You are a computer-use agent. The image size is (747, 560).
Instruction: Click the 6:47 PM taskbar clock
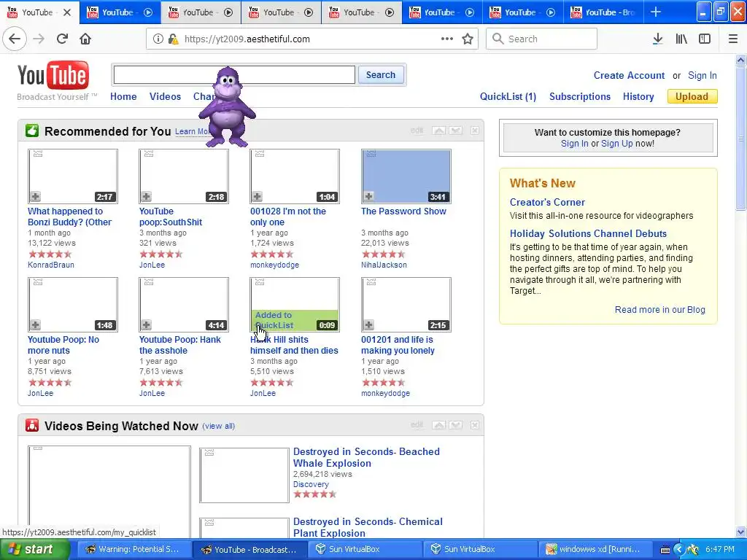pyautogui.click(x=720, y=549)
